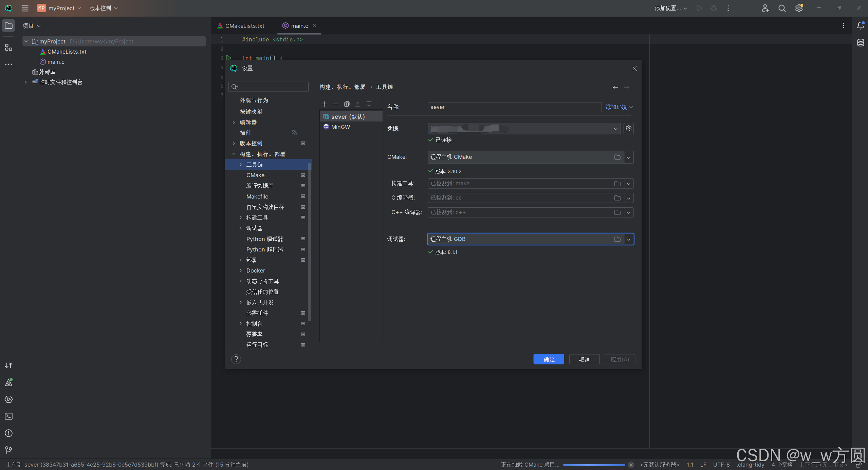Focus the settings search field
The width and height of the screenshot is (868, 470).
click(x=269, y=87)
